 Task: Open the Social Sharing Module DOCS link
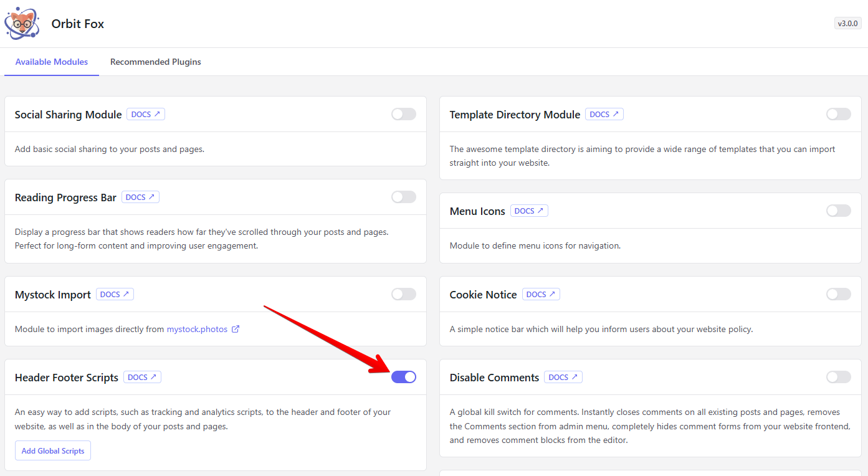click(146, 115)
